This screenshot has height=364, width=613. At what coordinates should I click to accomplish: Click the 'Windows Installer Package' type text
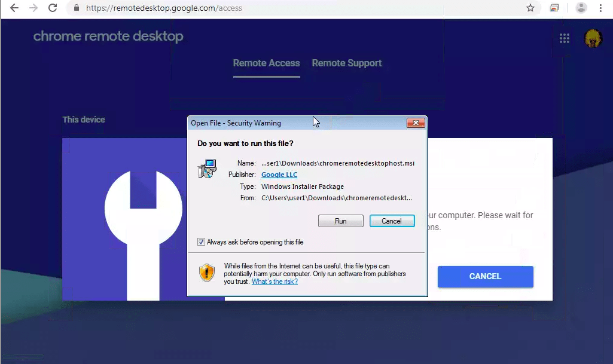[303, 186]
